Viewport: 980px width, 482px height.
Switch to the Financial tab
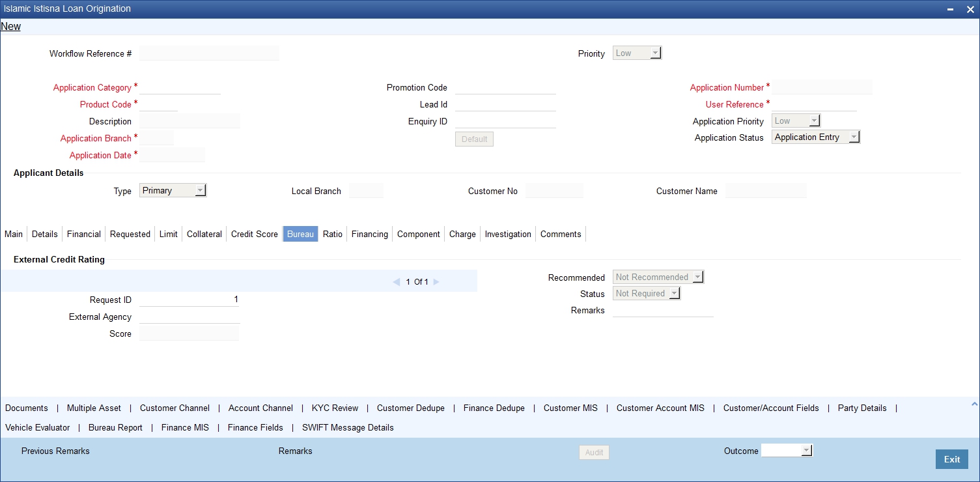point(84,234)
